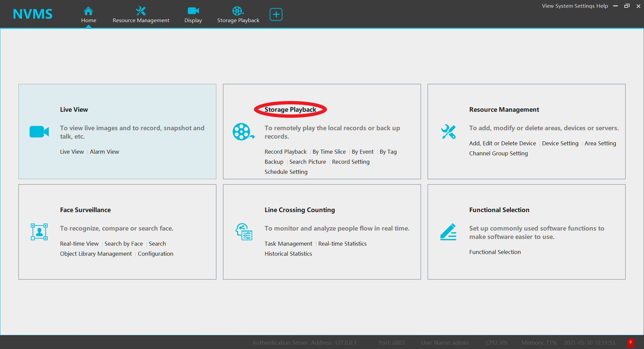Screen dimensions: 644x349
Task: Click the Face Surveillance face-frame icon
Action: coord(39,232)
